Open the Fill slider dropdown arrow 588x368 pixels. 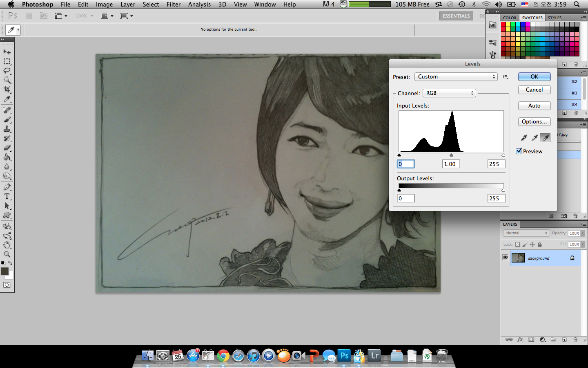pos(583,244)
